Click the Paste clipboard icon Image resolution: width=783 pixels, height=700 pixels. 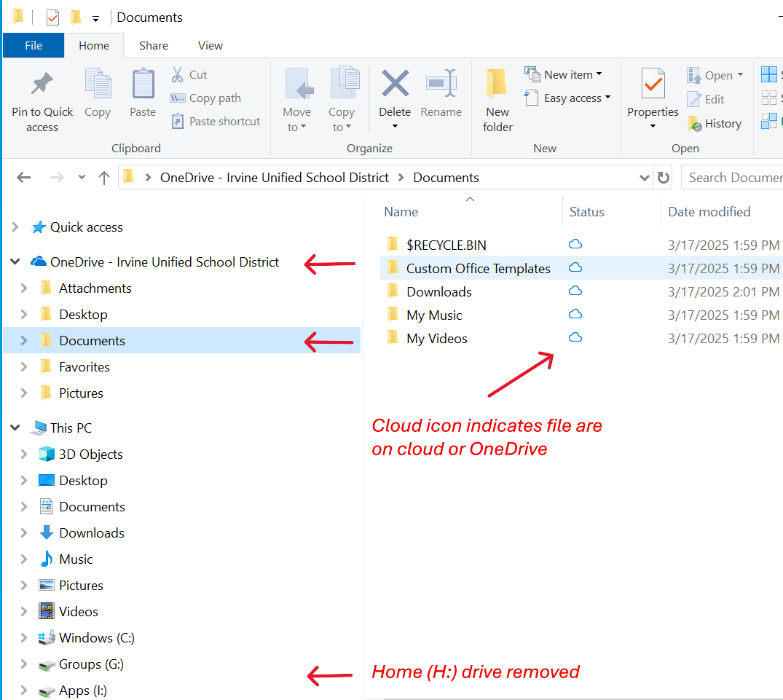click(x=143, y=83)
